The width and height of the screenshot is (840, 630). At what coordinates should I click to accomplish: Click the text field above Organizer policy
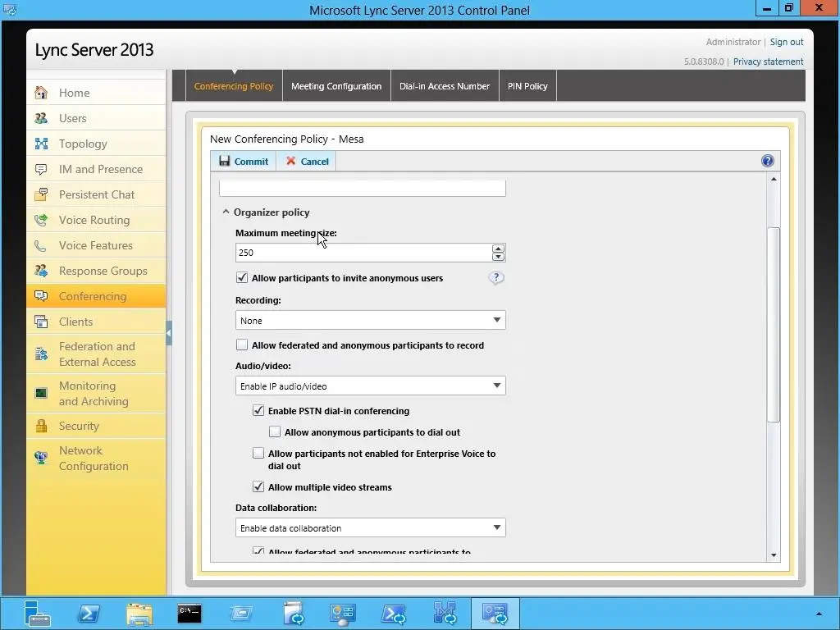[x=362, y=188]
